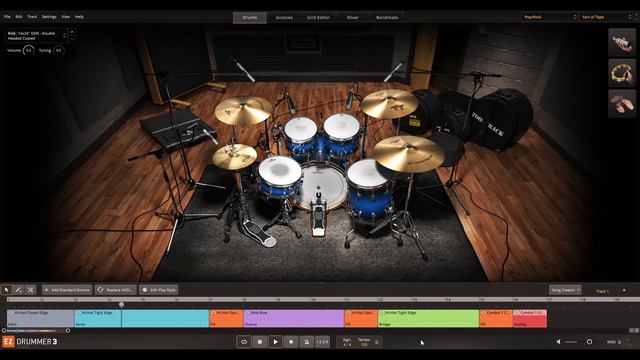Open Ending block's dropdown arrow
The height and width of the screenshot is (360, 640).
[517, 313]
